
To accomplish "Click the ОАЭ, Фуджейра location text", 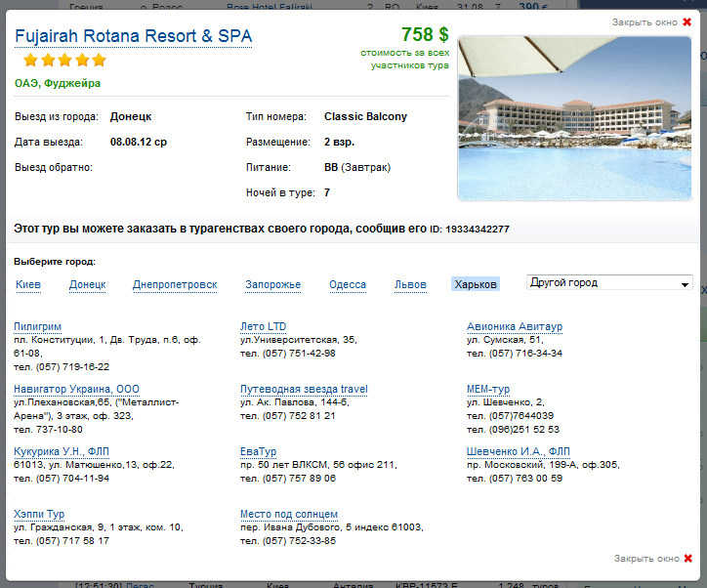I will (58, 83).
